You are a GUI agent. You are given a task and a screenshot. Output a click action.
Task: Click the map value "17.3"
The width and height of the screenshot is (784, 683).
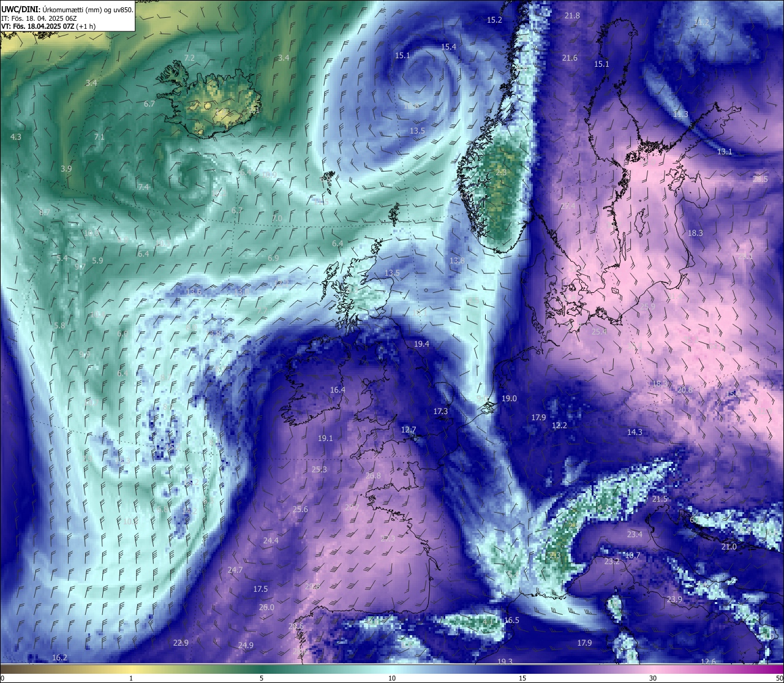coord(440,412)
